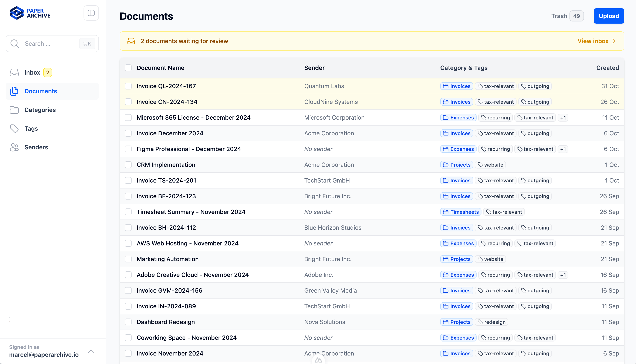This screenshot has height=364, width=636.
Task: Check the select-all documents checkbox
Action: click(128, 68)
